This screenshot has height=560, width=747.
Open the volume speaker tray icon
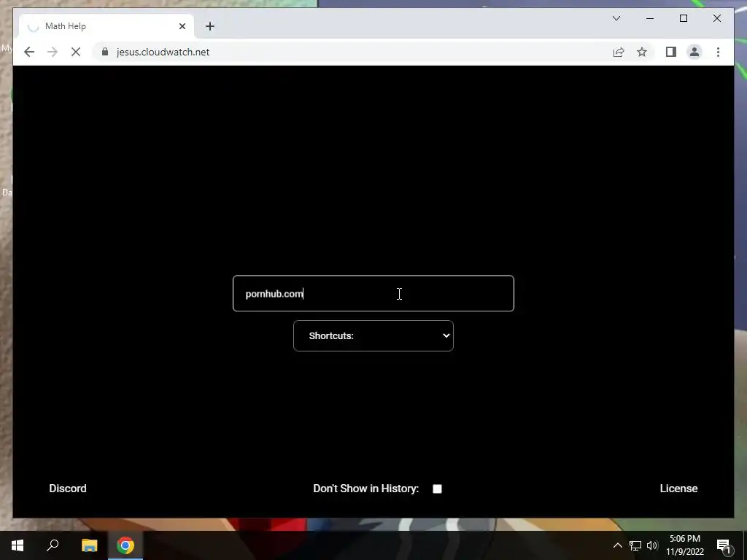click(652, 545)
